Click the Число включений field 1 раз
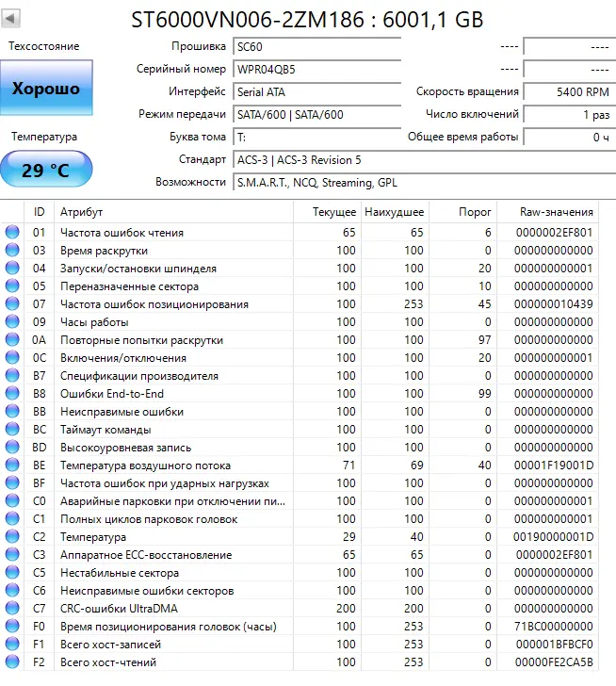Viewport: 616px width, 686px height. 570,115
